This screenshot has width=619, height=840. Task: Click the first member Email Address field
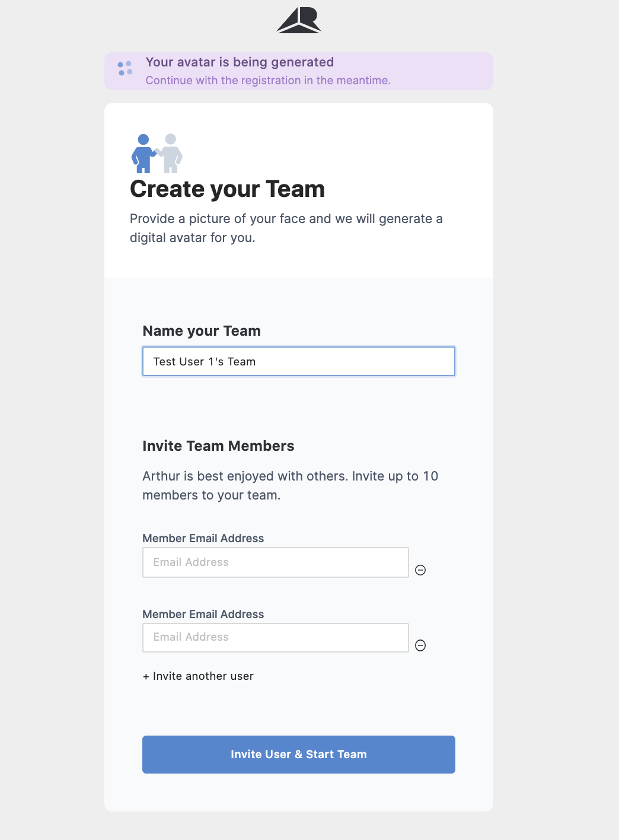point(276,562)
